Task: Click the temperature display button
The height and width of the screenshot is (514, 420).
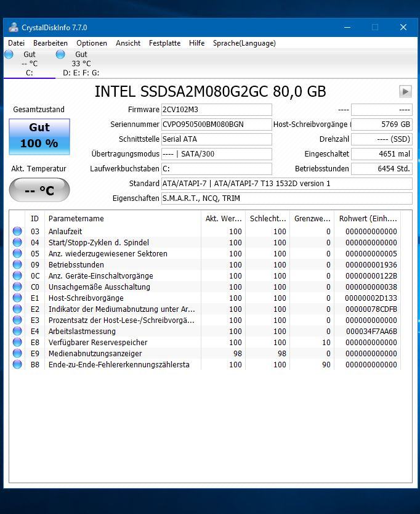Action: click(x=39, y=190)
